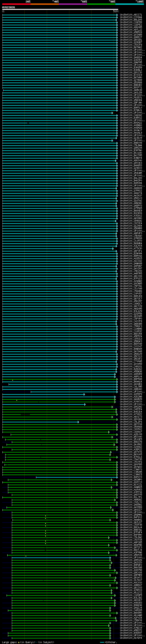
Task: Click hit label UniRef100_A7AVI0
Action: coord(131,402)
